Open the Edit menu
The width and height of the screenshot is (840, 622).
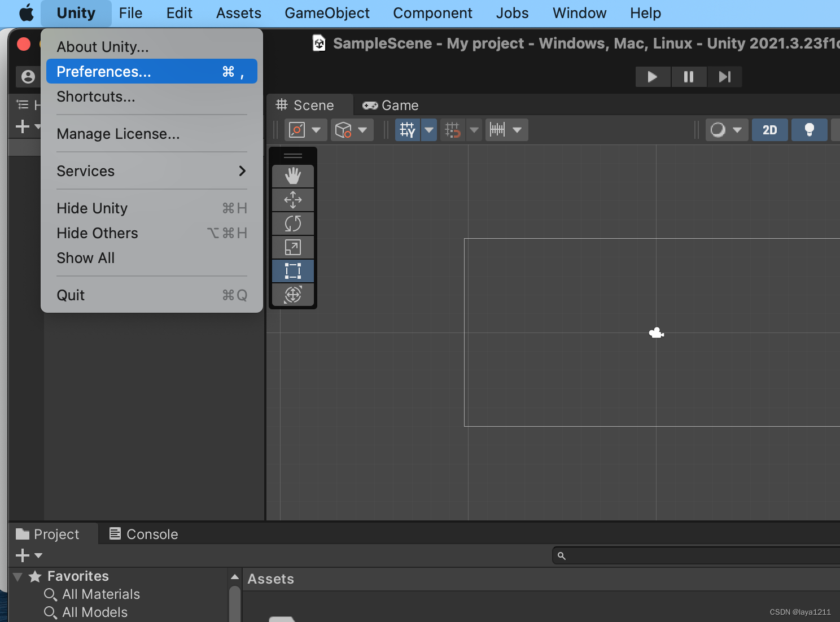180,13
